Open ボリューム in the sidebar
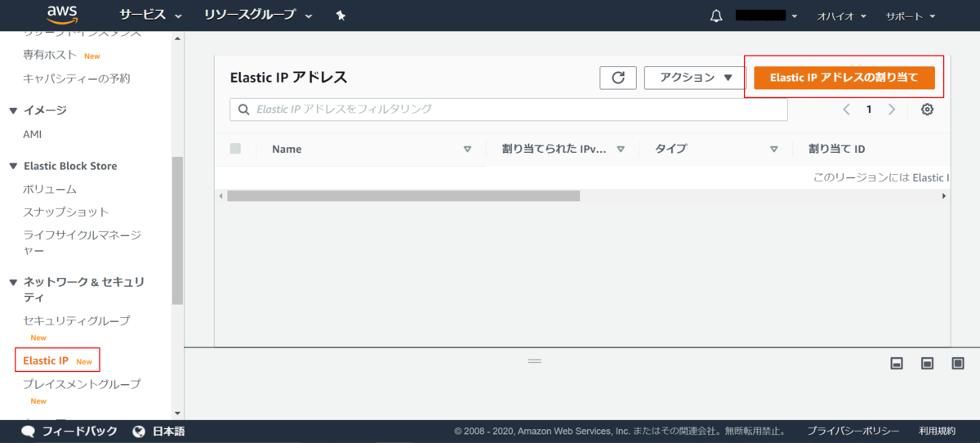 click(50, 189)
